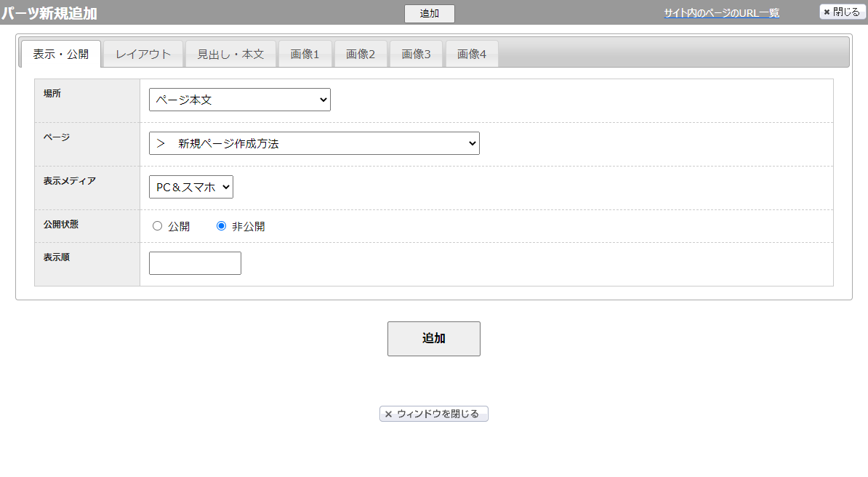The width and height of the screenshot is (868, 477).
Task: Open サイト内のページのURL一覧 link
Action: [721, 13]
